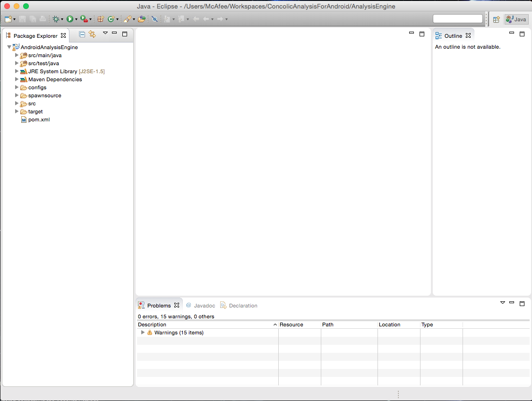Image resolution: width=532 pixels, height=401 pixels.
Task: Run the project with green play icon
Action: point(70,19)
